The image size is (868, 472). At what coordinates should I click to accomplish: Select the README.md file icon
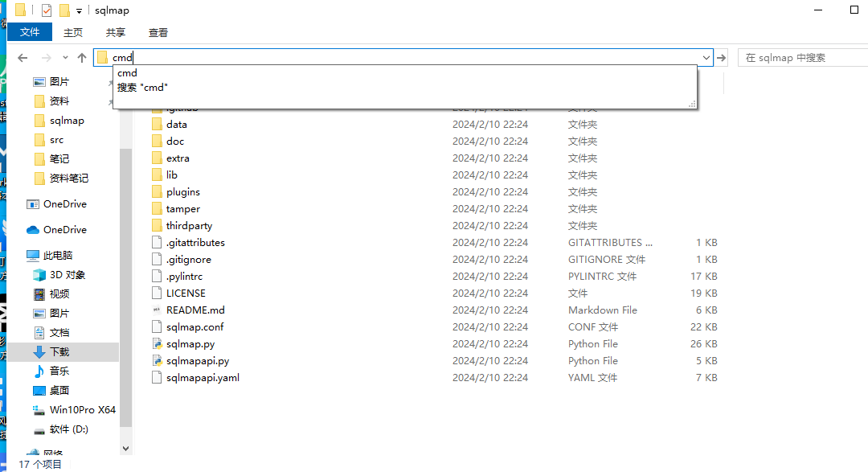point(158,310)
